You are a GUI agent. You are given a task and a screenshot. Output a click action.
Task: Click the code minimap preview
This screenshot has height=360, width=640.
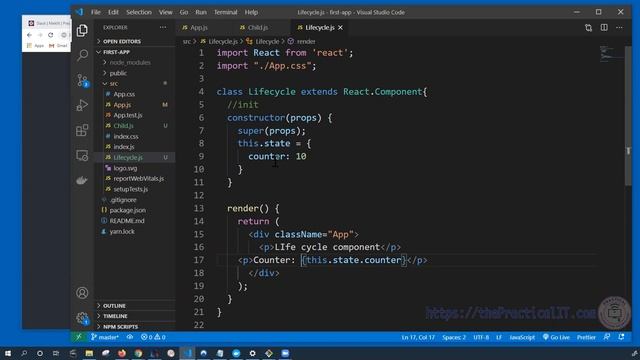click(611, 54)
